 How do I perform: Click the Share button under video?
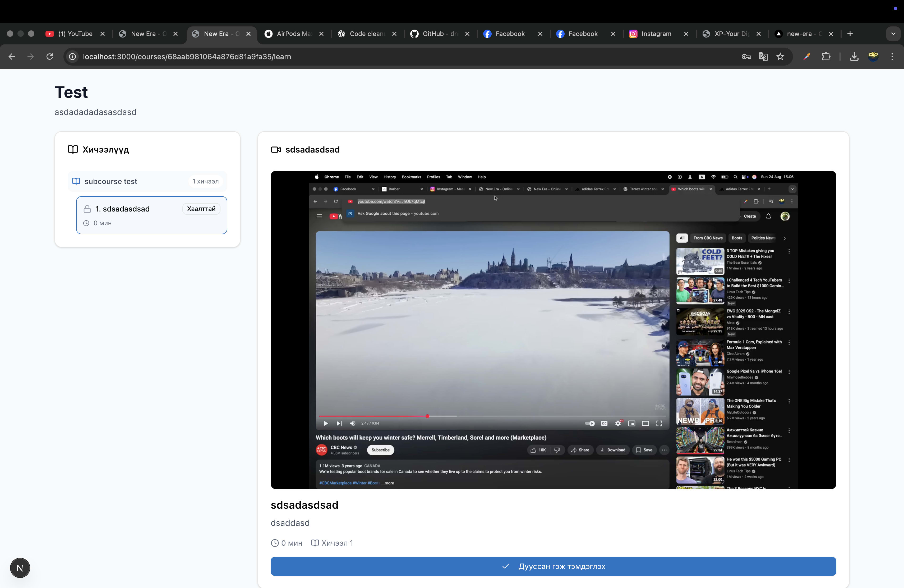click(580, 450)
